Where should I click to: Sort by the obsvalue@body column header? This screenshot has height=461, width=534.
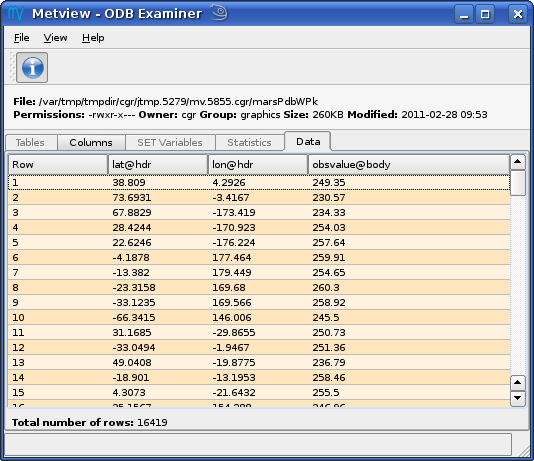(409, 165)
